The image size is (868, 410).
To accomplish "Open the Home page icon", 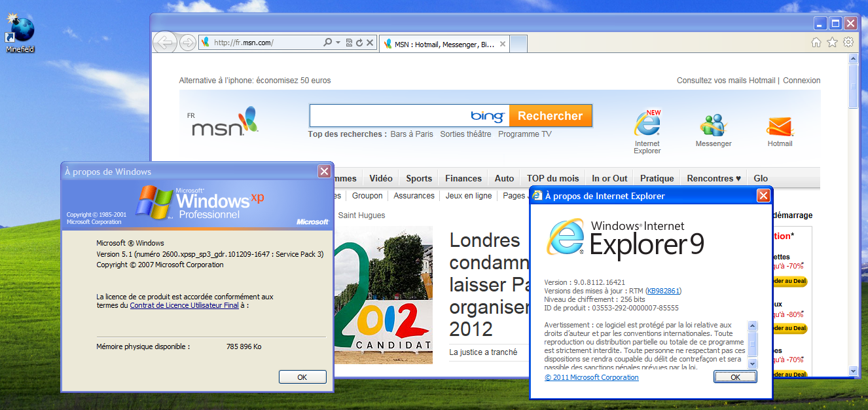I will tap(816, 43).
